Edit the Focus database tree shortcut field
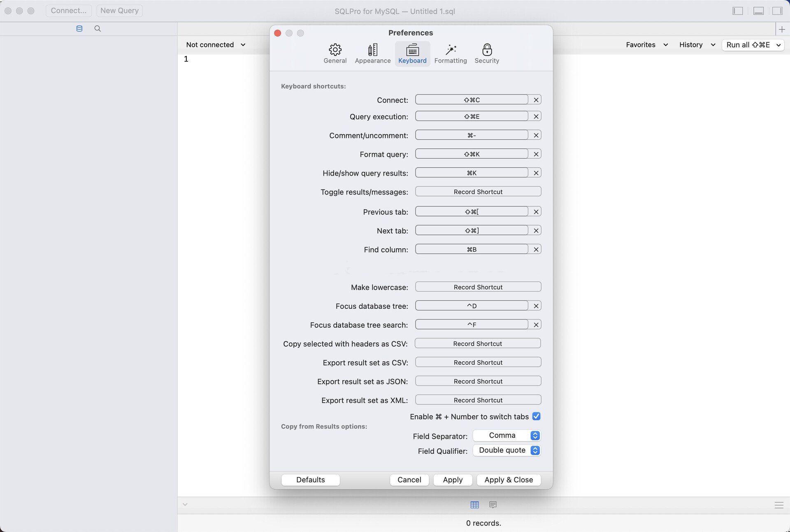 [472, 306]
